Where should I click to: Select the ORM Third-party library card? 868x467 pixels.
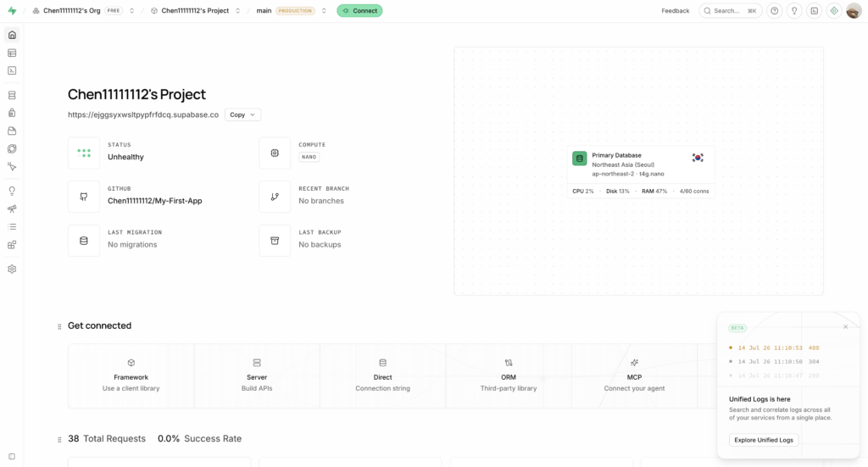pyautogui.click(x=509, y=375)
